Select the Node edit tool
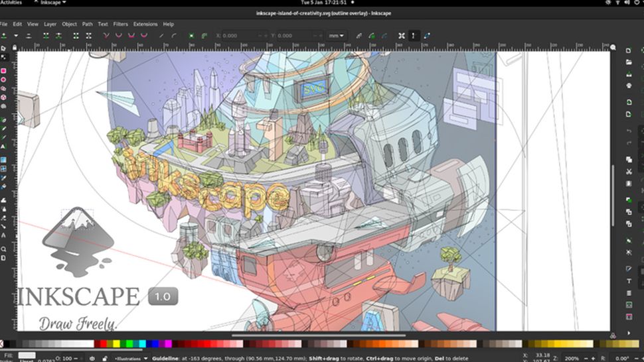 click(4, 57)
